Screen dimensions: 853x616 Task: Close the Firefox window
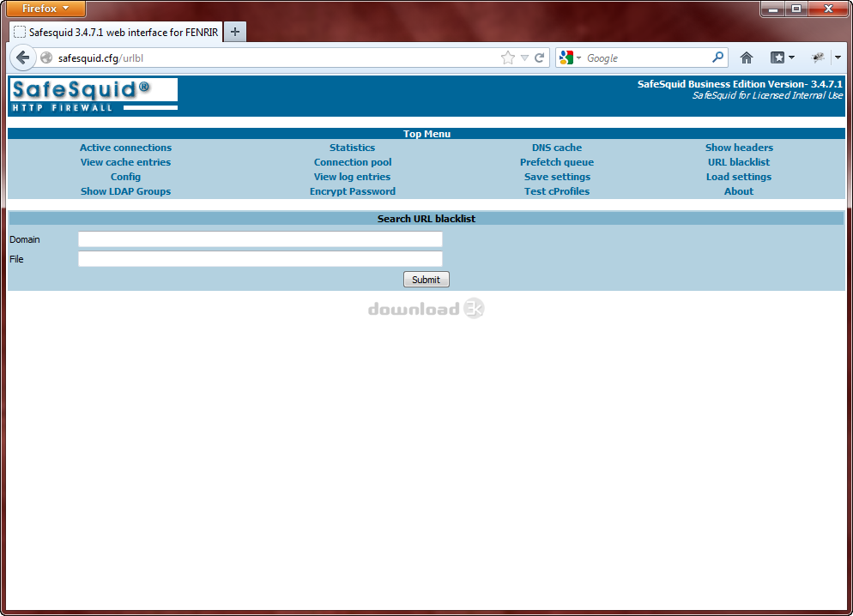(x=828, y=9)
